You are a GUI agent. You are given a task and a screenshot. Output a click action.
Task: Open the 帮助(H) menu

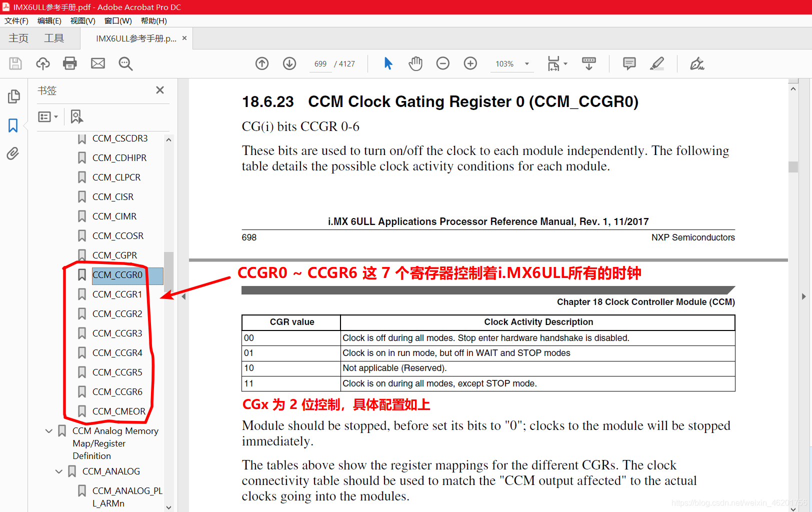coord(154,20)
